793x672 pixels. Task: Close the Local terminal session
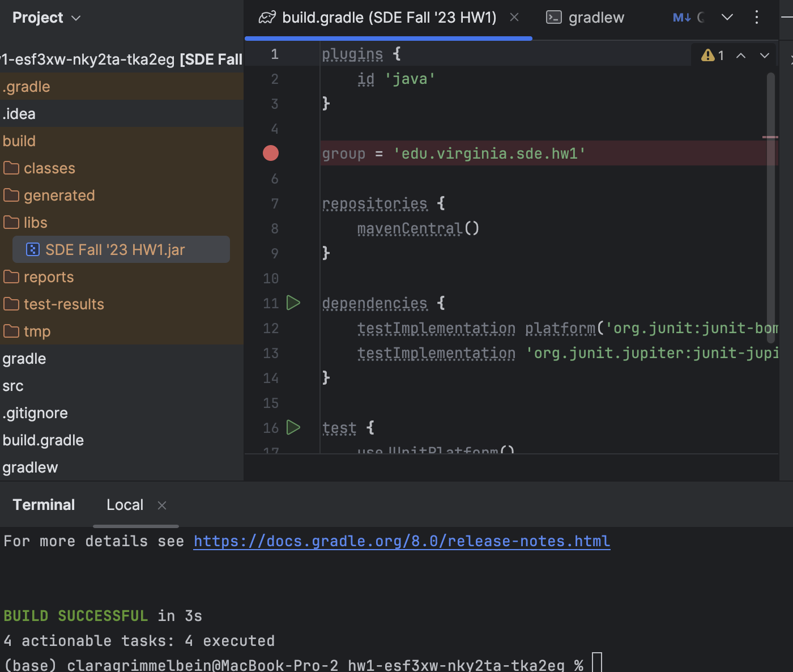(x=161, y=505)
